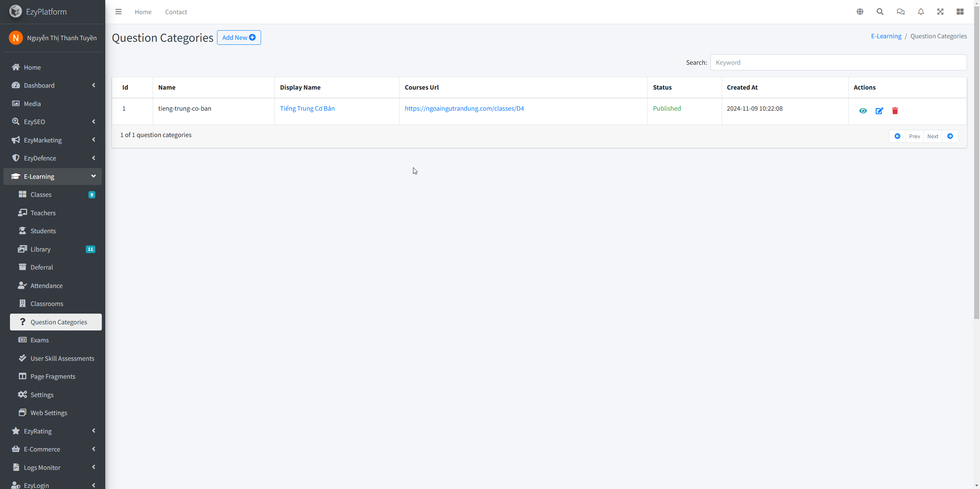The width and height of the screenshot is (980, 489).
Task: Open the chat messages icon
Action: [900, 12]
